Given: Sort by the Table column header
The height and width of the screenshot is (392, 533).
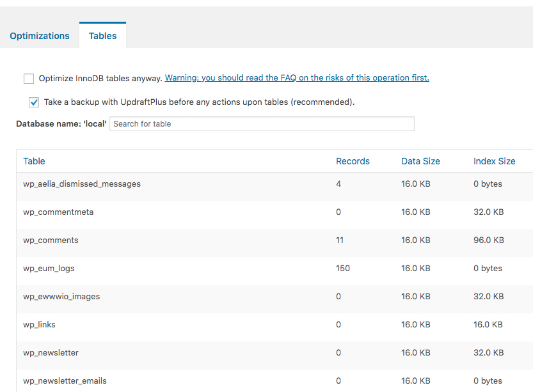Looking at the screenshot, I should coord(35,161).
